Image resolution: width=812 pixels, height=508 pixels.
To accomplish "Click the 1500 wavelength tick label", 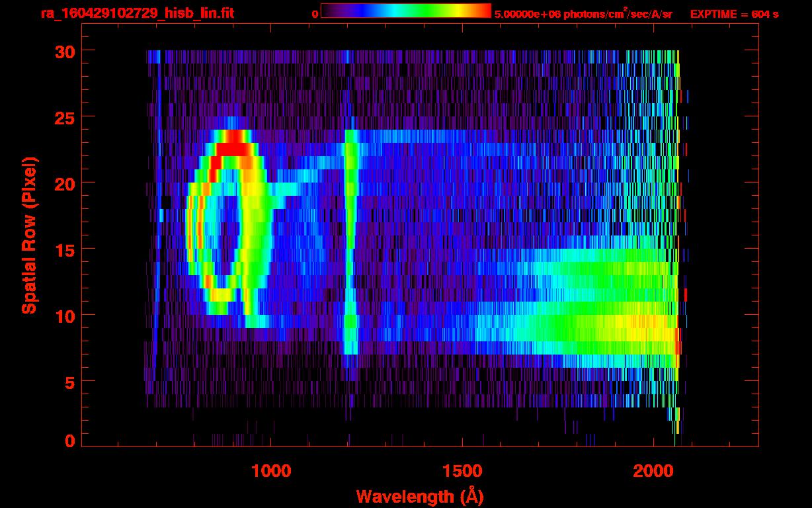I will click(462, 471).
